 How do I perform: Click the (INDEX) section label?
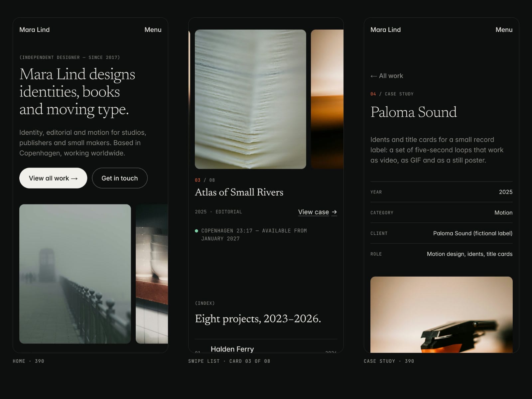[x=205, y=303]
